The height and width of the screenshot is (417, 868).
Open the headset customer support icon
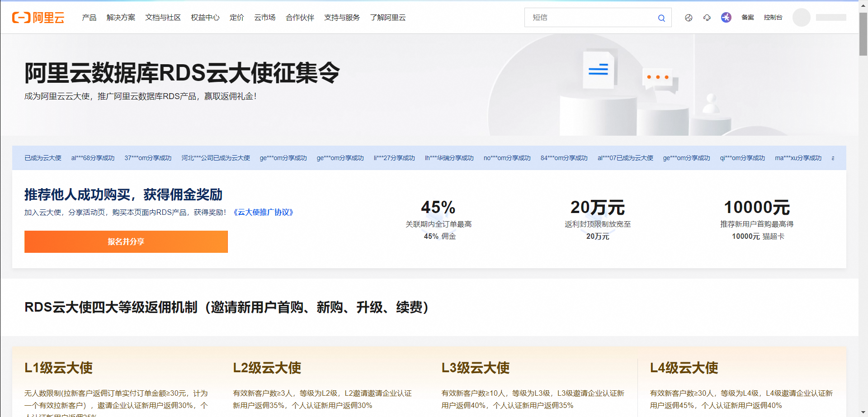tap(707, 18)
